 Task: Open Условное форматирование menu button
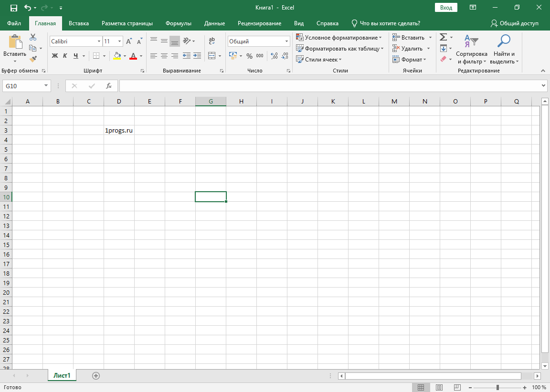pyautogui.click(x=339, y=37)
